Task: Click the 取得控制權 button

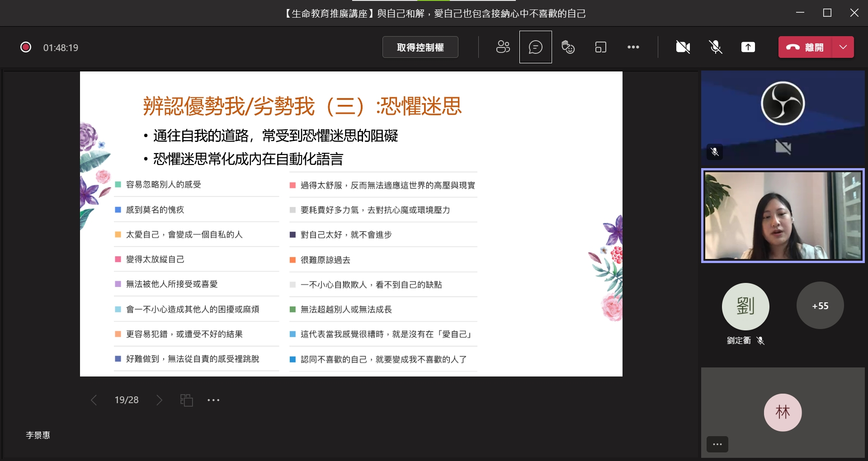Action: tap(420, 47)
